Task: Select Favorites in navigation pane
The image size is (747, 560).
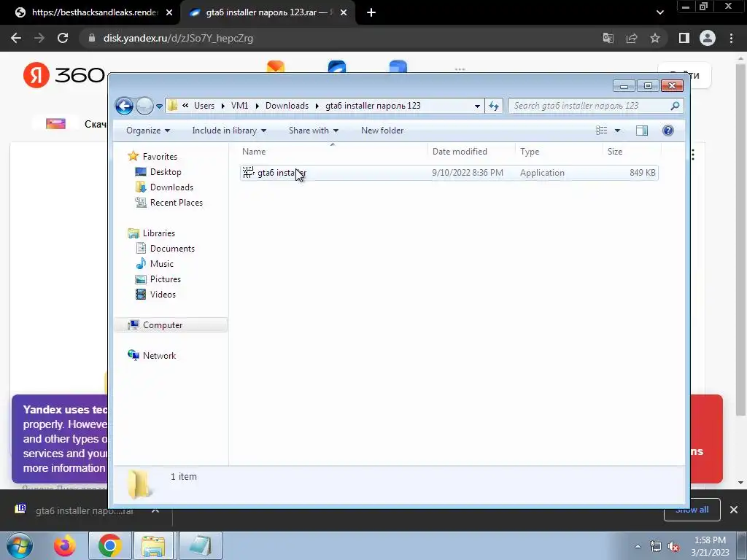Action: [160, 157]
